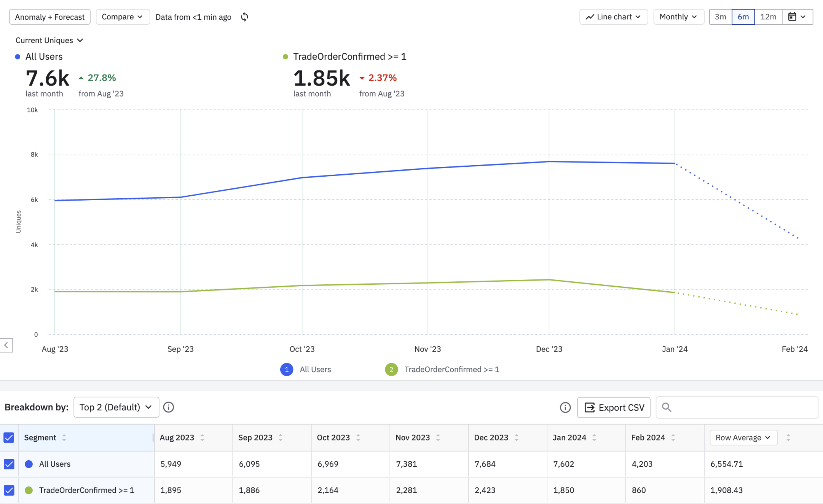
Task: Click Export CSV button
Action: (614, 408)
